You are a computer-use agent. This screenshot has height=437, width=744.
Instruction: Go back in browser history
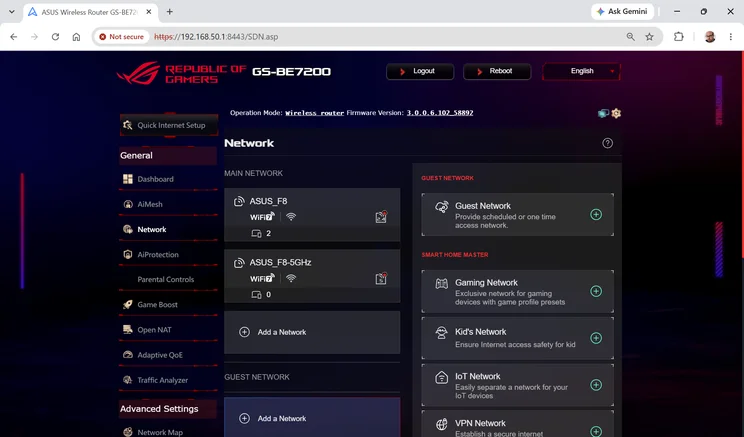(x=14, y=37)
